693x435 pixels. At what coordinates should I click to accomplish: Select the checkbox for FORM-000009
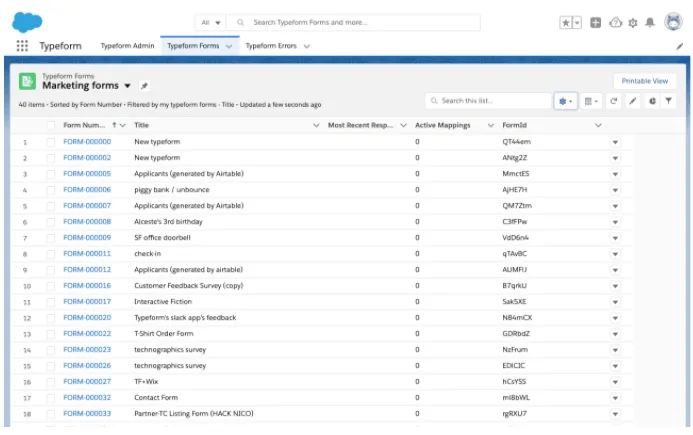point(51,238)
